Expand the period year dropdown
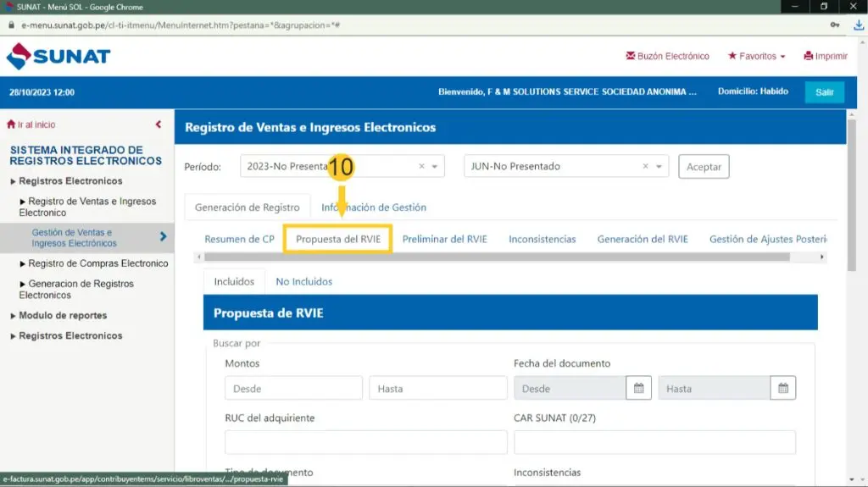The width and height of the screenshot is (868, 487). point(436,167)
